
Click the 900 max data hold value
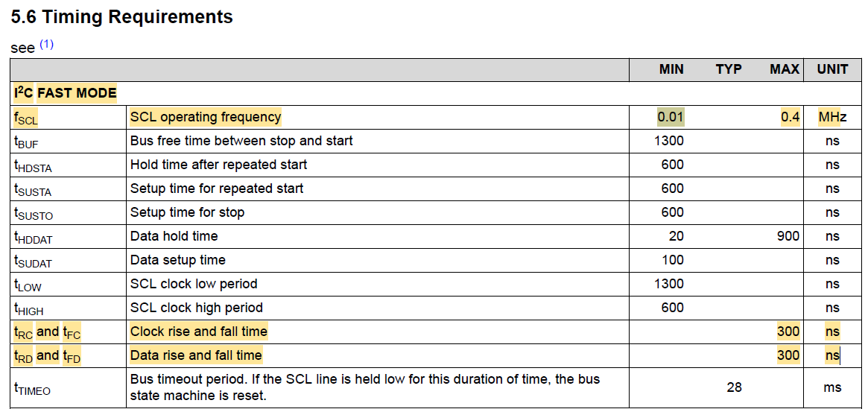coord(788,236)
